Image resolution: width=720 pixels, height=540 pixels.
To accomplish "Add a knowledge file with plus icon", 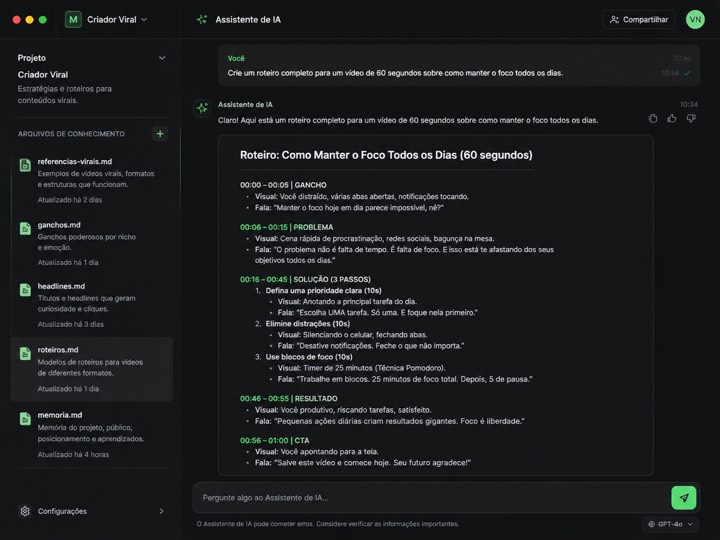I will (160, 134).
